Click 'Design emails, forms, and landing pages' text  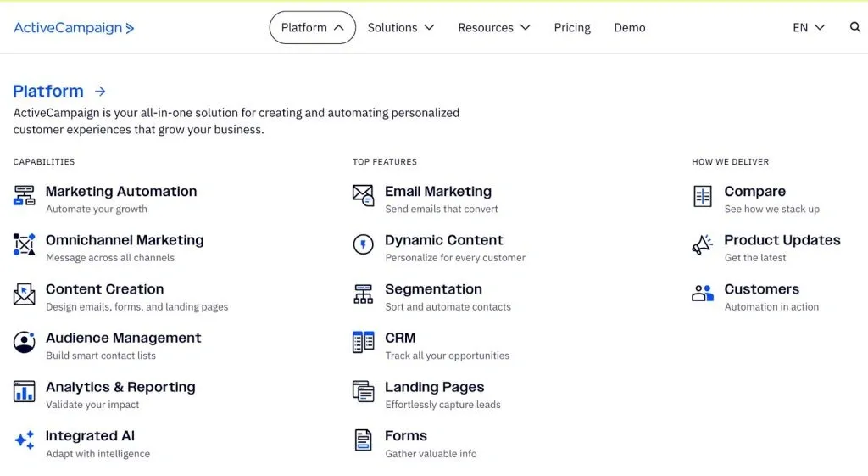coord(136,306)
